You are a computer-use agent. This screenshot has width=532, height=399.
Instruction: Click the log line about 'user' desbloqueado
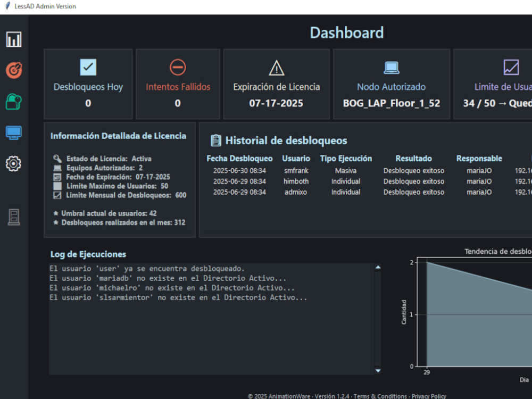tap(147, 269)
